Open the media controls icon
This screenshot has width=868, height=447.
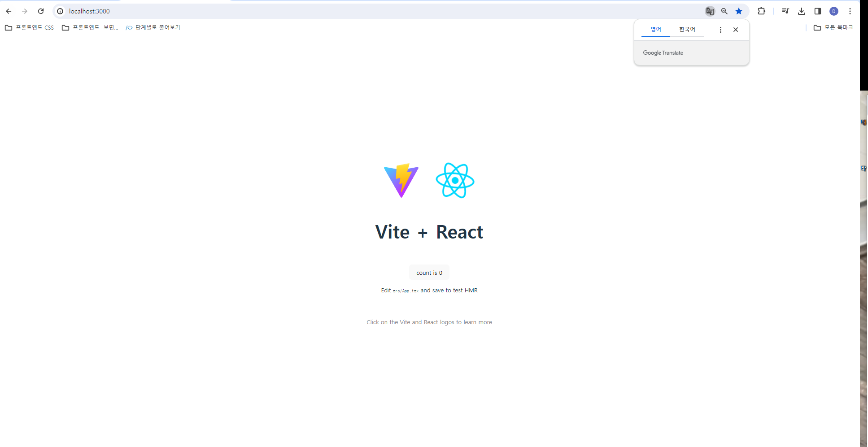coord(785,11)
